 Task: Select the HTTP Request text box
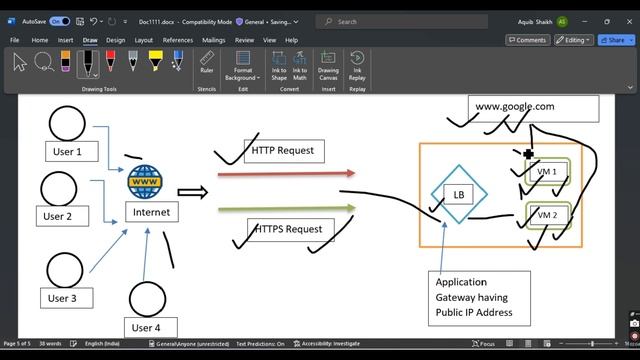284,151
